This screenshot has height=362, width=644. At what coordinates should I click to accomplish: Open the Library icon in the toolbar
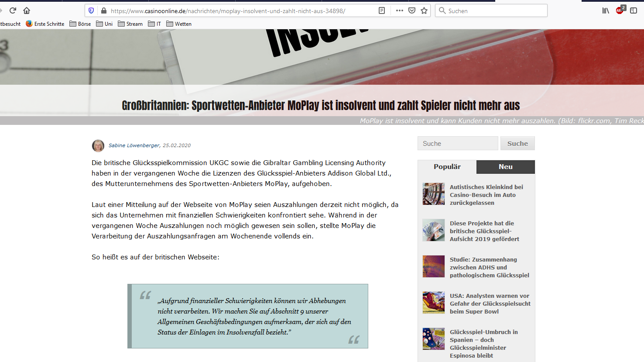(x=606, y=10)
